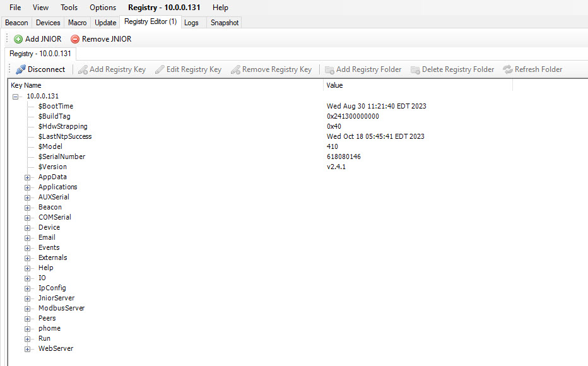
Task: Switch to the Snapshot tab
Action: tap(223, 22)
